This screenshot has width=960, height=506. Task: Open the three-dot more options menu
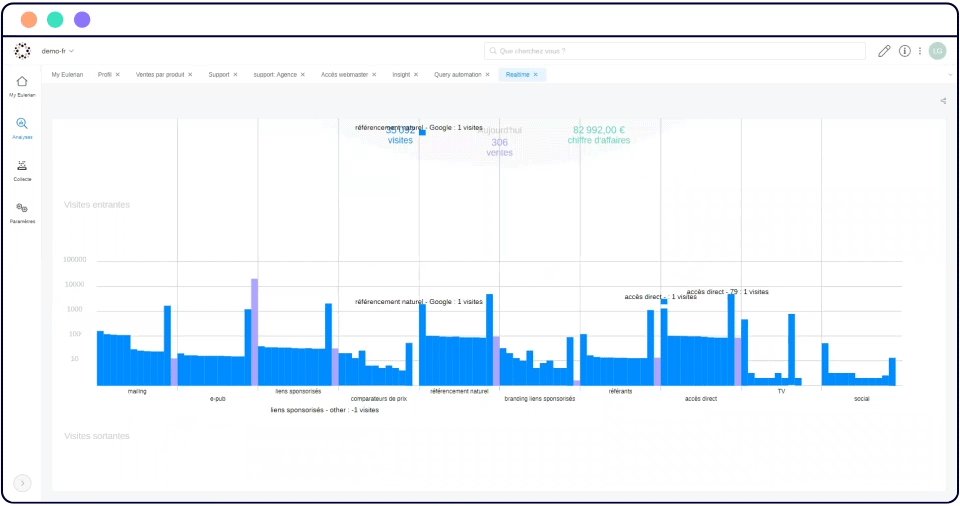click(x=920, y=51)
